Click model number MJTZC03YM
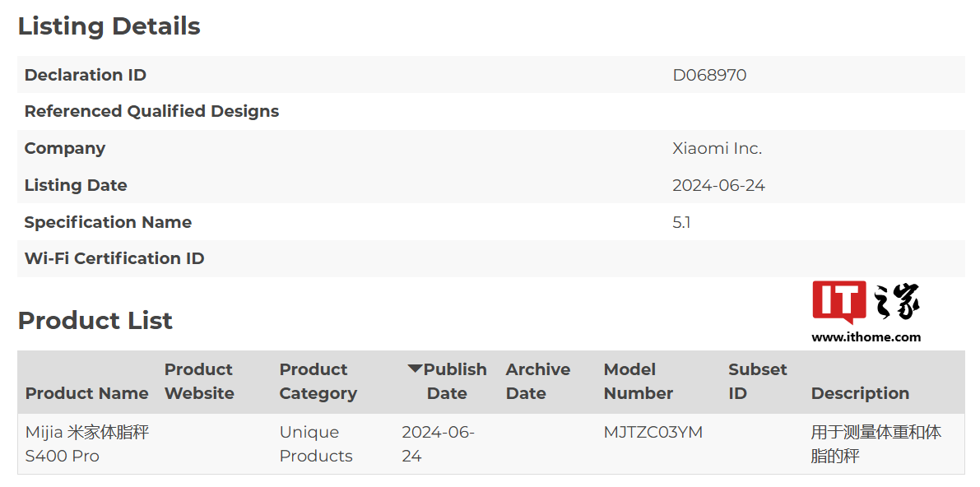The height and width of the screenshot is (487, 980). tap(653, 433)
